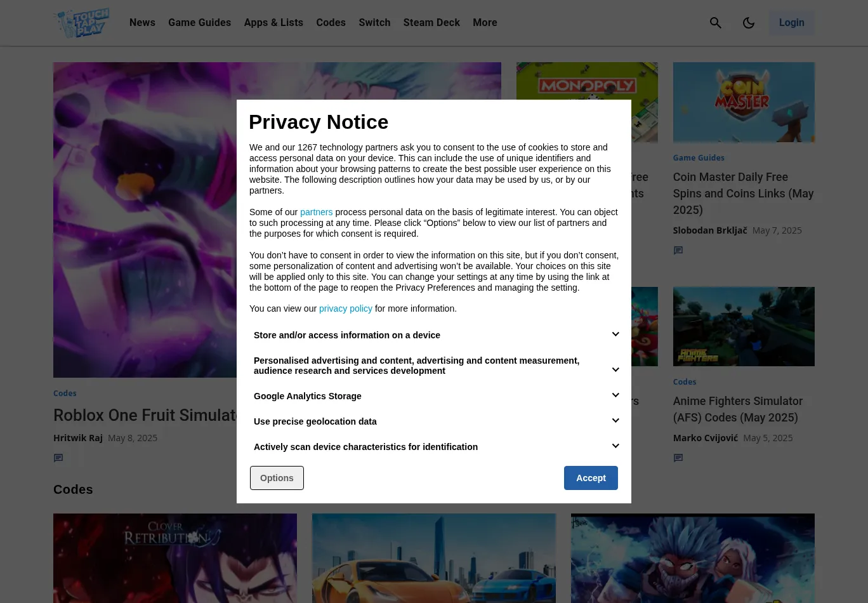The width and height of the screenshot is (868, 603).
Task: Open the site search magnifier icon
Action: coord(716,23)
